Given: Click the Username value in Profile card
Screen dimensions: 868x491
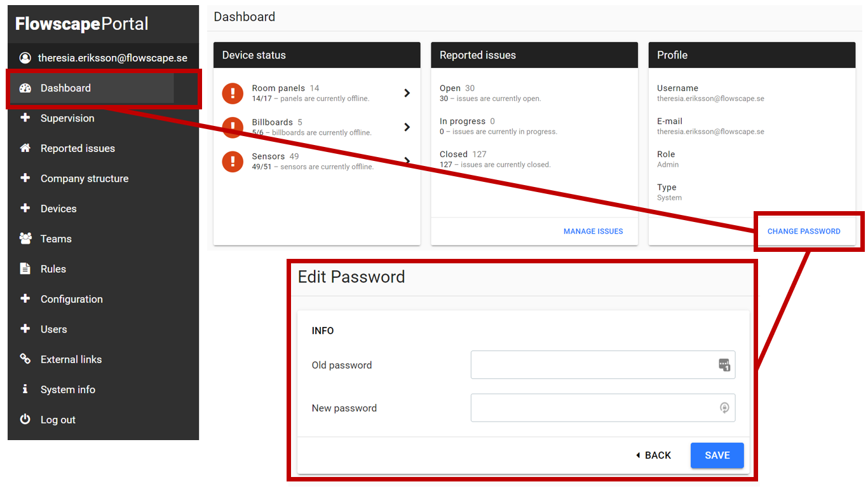Looking at the screenshot, I should 710,99.
